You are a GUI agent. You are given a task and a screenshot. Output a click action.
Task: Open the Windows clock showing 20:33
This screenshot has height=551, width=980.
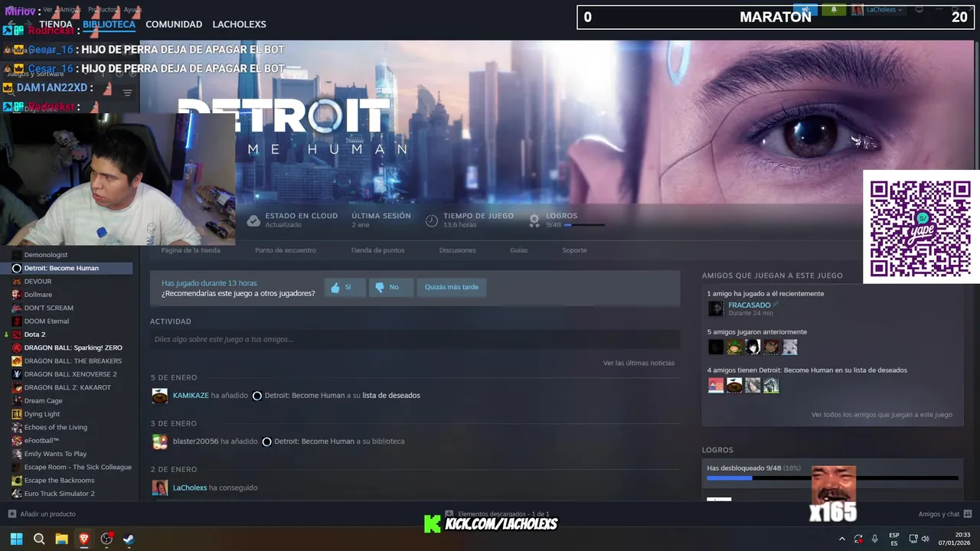pyautogui.click(x=954, y=539)
